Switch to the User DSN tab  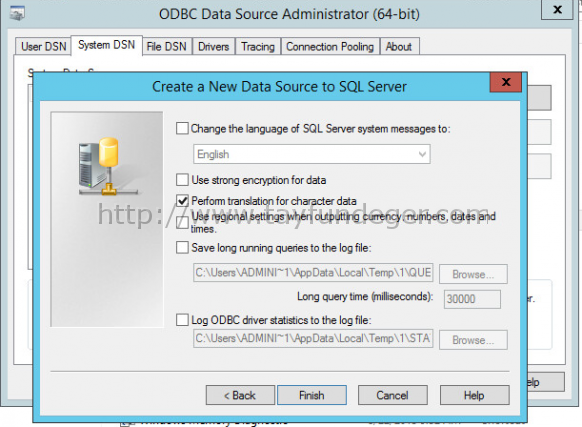click(x=43, y=46)
